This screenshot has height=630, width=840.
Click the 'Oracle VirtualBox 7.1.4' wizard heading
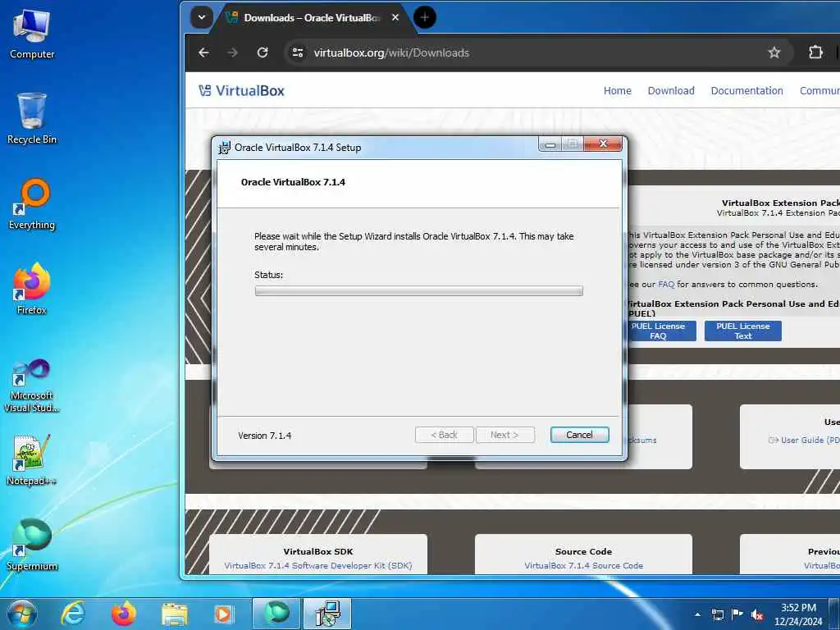point(293,182)
